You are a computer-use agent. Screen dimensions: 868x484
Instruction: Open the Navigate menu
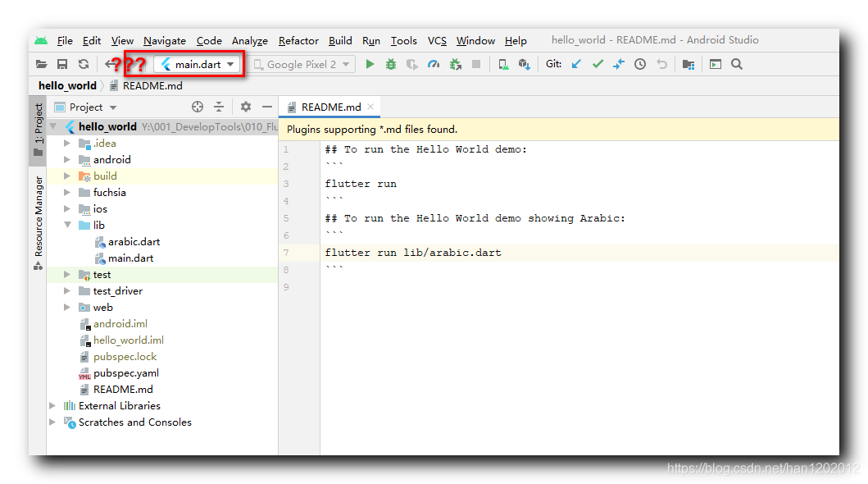(x=165, y=40)
